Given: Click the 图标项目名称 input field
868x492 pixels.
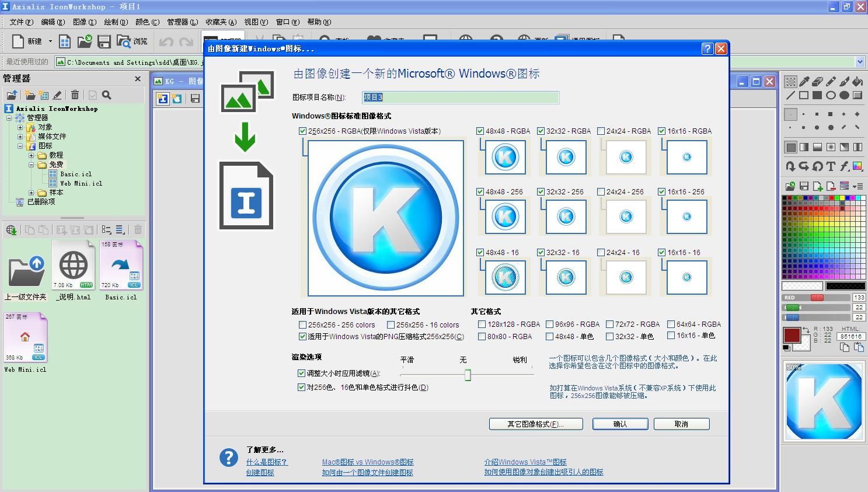Looking at the screenshot, I should pyautogui.click(x=460, y=97).
